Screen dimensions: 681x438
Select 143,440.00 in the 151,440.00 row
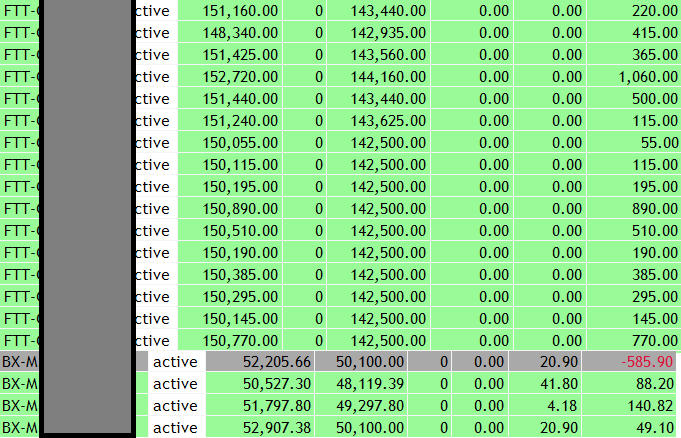coord(378,99)
